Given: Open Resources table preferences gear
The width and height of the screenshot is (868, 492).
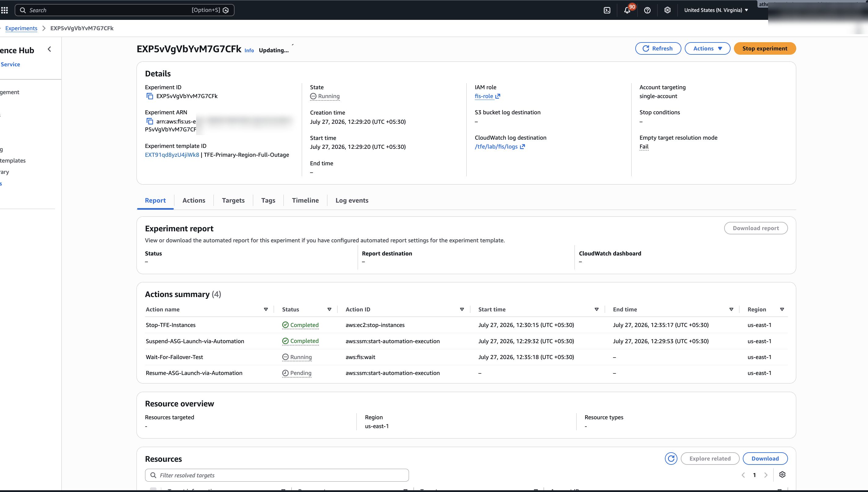Looking at the screenshot, I should 782,475.
